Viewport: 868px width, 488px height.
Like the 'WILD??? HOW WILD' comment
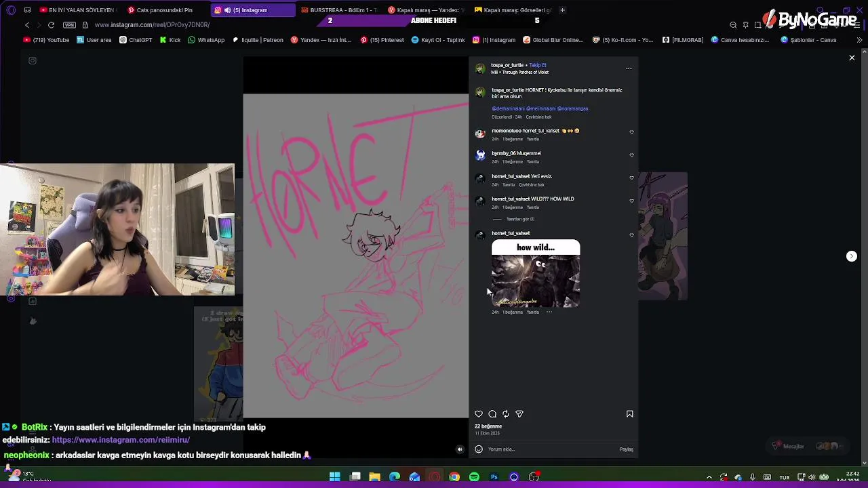click(631, 201)
